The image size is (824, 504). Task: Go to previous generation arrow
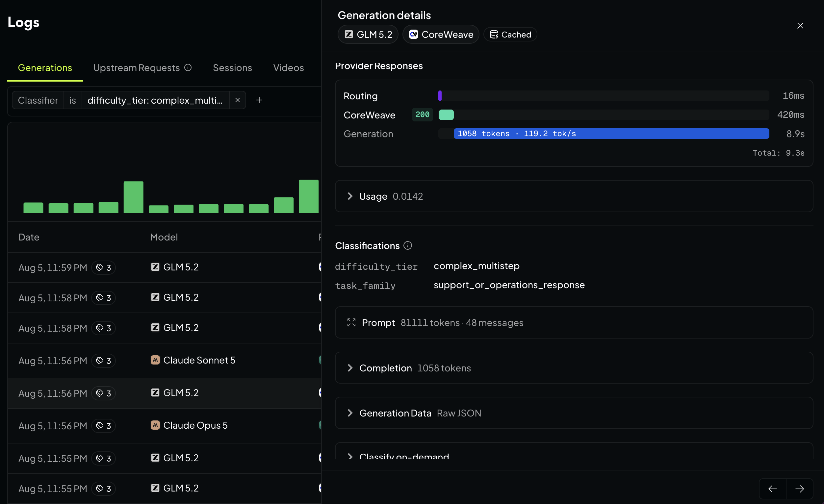(773, 489)
